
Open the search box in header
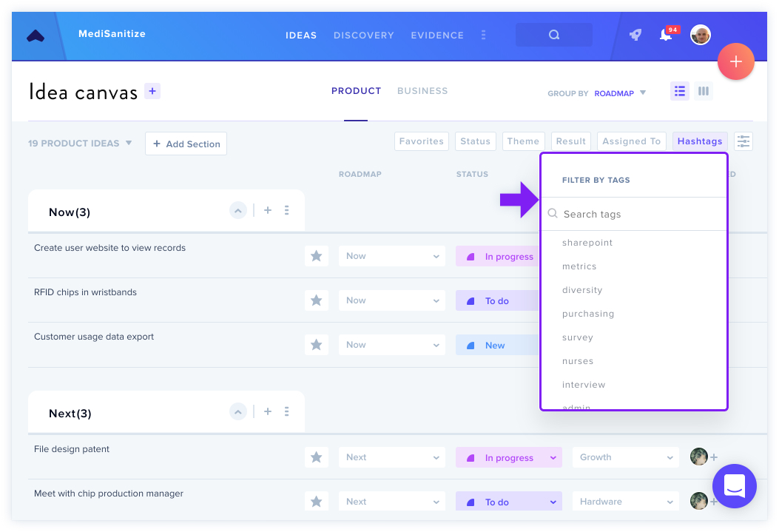(x=554, y=35)
